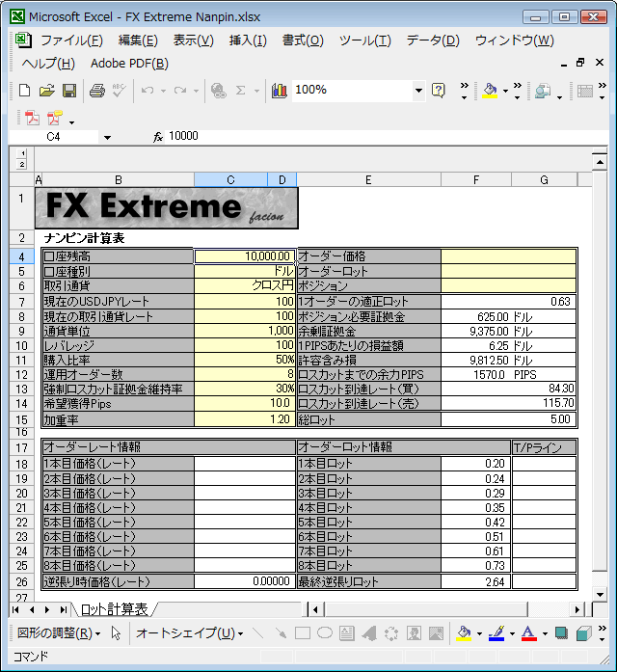This screenshot has width=617, height=672.
Task: Open the データ menu
Action: [433, 40]
